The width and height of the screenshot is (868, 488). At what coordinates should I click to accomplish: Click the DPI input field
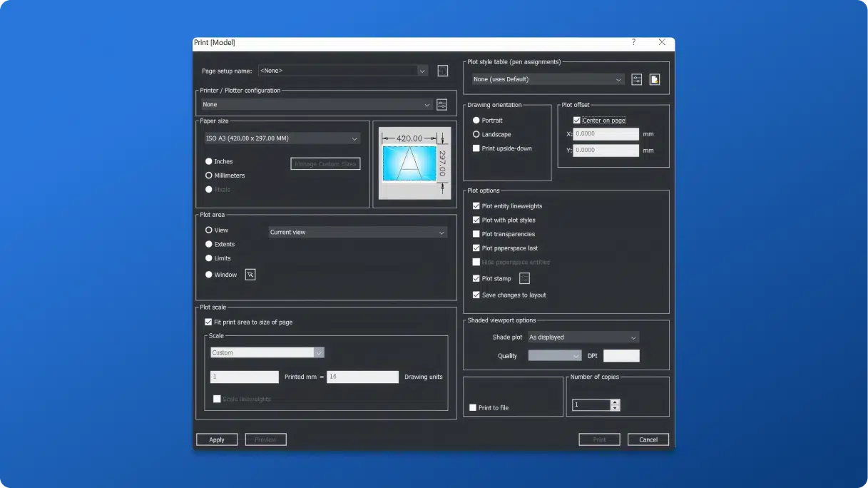[621, 356]
